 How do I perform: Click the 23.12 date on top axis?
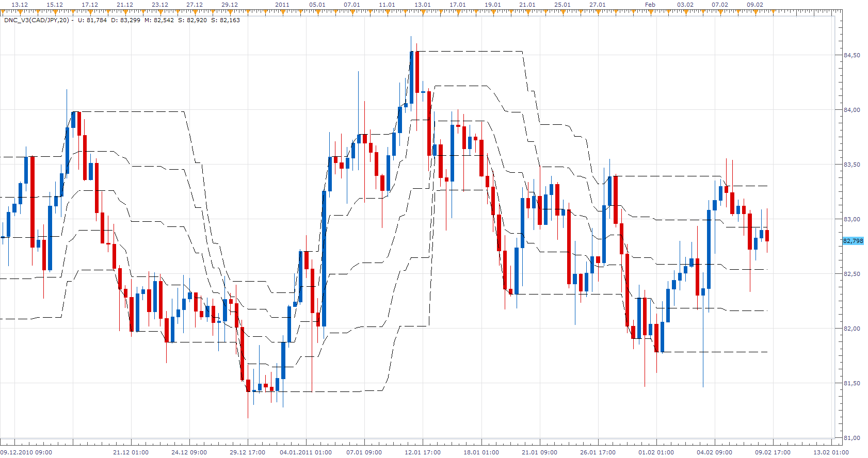click(x=160, y=5)
